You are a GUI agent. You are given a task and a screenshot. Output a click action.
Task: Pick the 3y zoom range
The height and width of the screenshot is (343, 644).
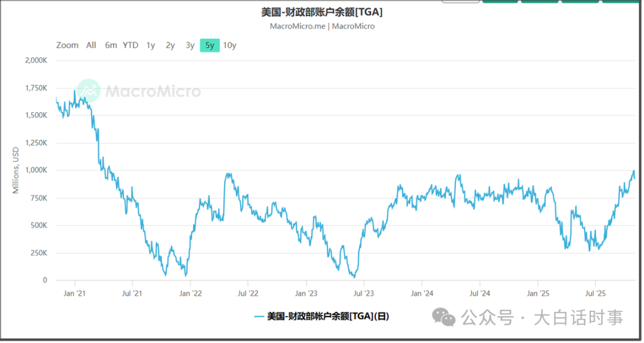coord(190,45)
